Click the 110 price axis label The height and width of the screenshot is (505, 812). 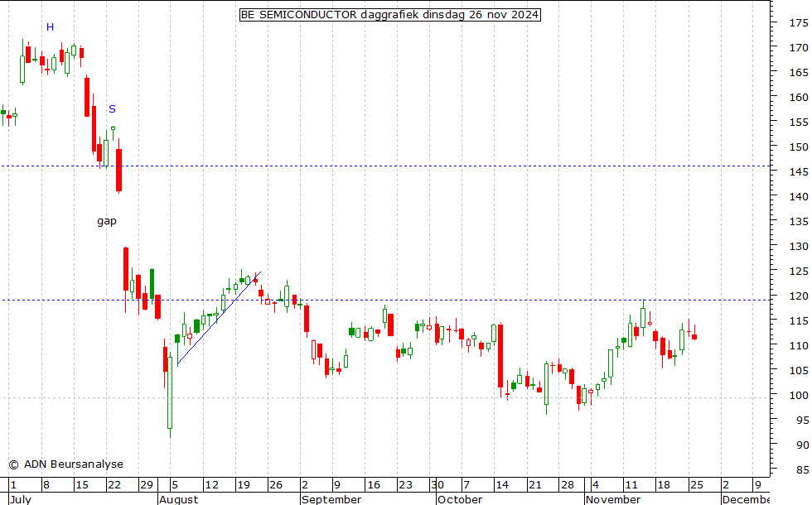[x=799, y=346]
